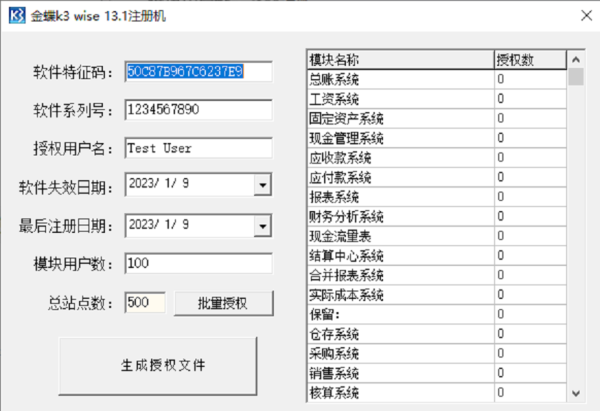Click the 软件系列号 input field
The height and width of the screenshot is (411, 600).
[x=199, y=110]
